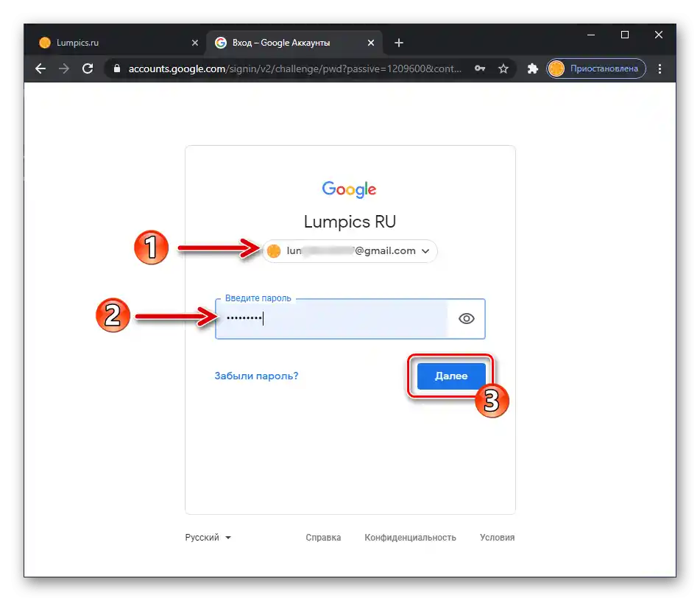Screen dimensions: 700x601
Task: View site info via the padlock icon
Action: [x=117, y=68]
